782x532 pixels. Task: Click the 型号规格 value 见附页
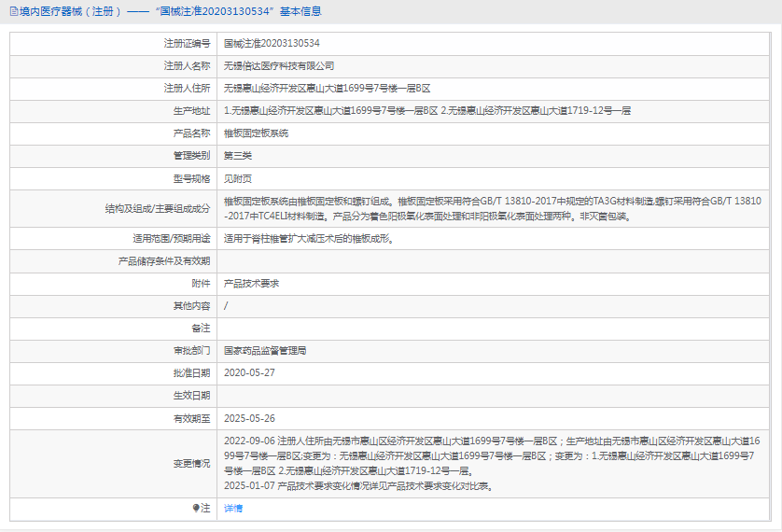237,178
